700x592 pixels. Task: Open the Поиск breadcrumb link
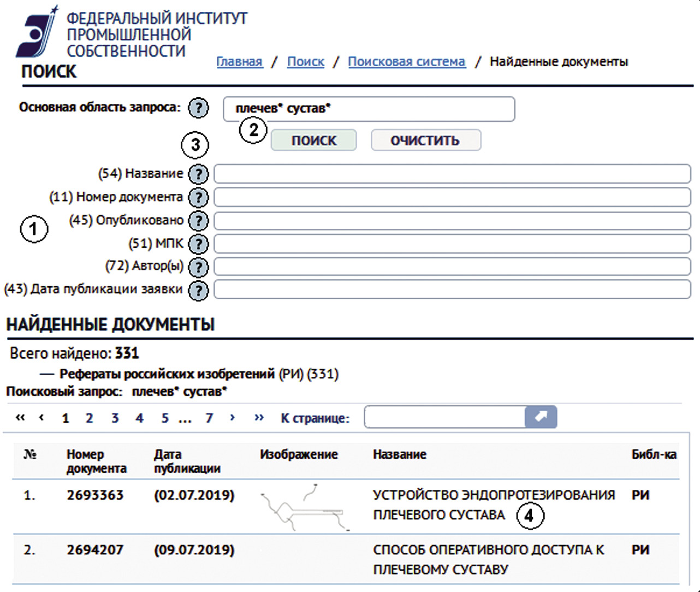coord(305,62)
